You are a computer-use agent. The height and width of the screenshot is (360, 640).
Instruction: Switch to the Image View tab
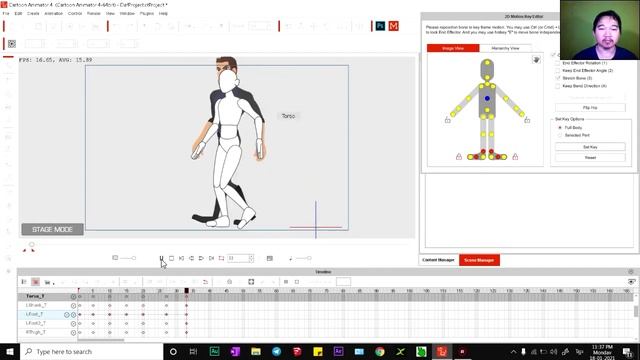(453, 48)
